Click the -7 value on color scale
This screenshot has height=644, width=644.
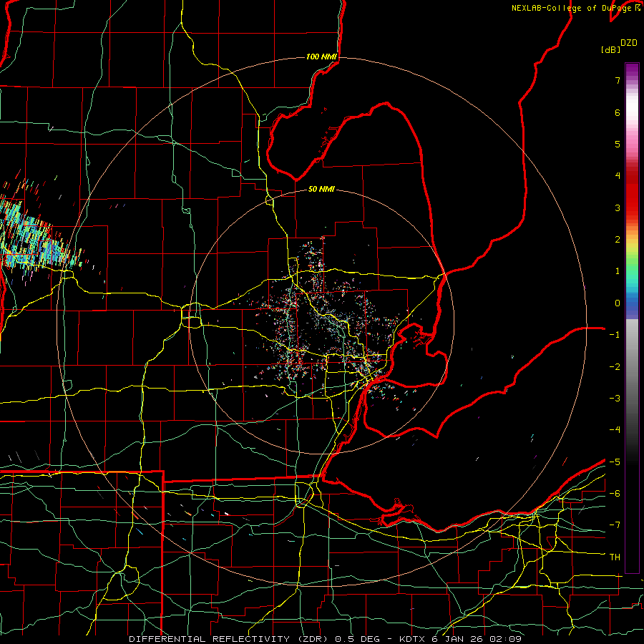coord(615,525)
